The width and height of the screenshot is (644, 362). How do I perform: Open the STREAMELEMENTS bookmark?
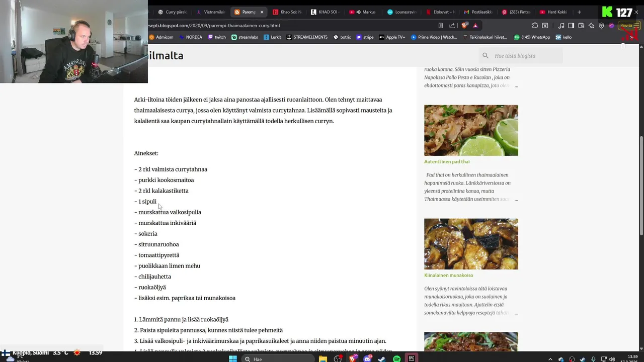(307, 37)
